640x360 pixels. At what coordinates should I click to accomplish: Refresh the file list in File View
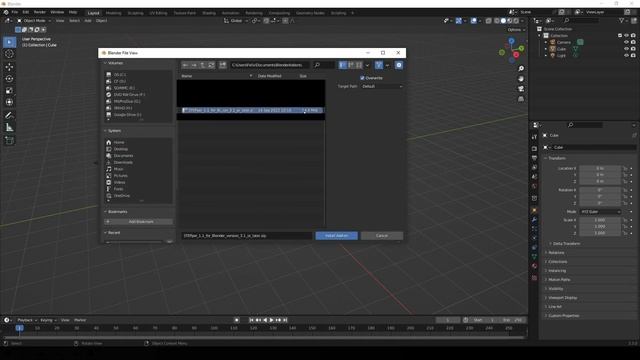pyautogui.click(x=211, y=65)
